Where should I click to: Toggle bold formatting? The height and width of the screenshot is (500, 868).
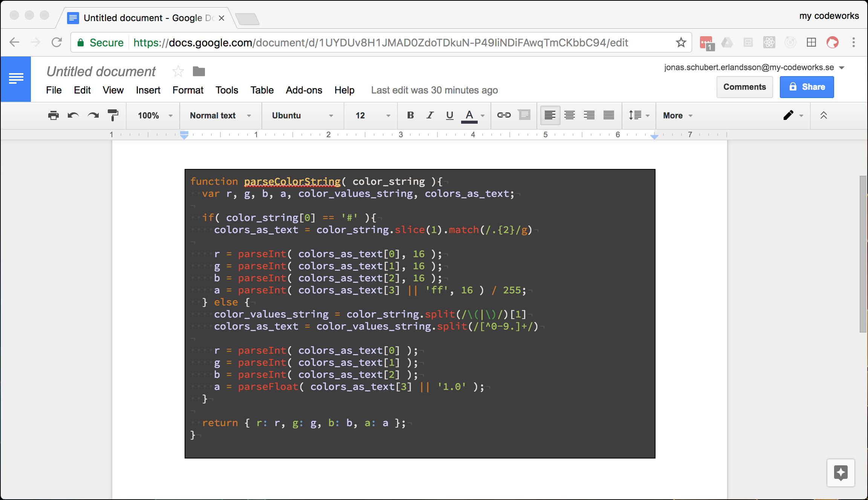411,115
